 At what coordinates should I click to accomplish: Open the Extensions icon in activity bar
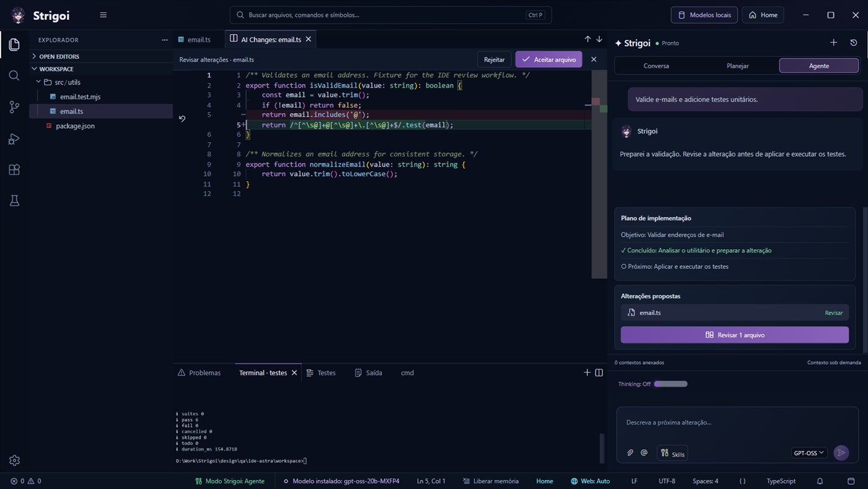tap(14, 170)
